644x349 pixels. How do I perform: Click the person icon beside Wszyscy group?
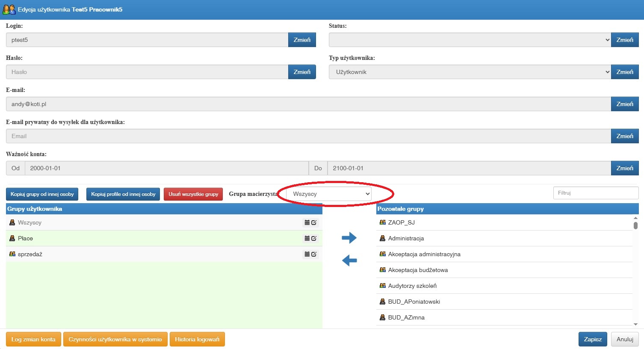12,222
